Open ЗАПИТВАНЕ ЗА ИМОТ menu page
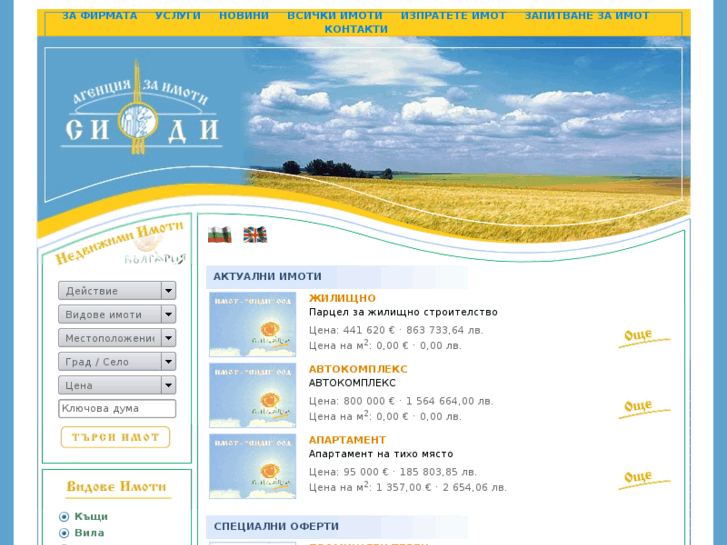Screen dimensions: 727x545 587,16
